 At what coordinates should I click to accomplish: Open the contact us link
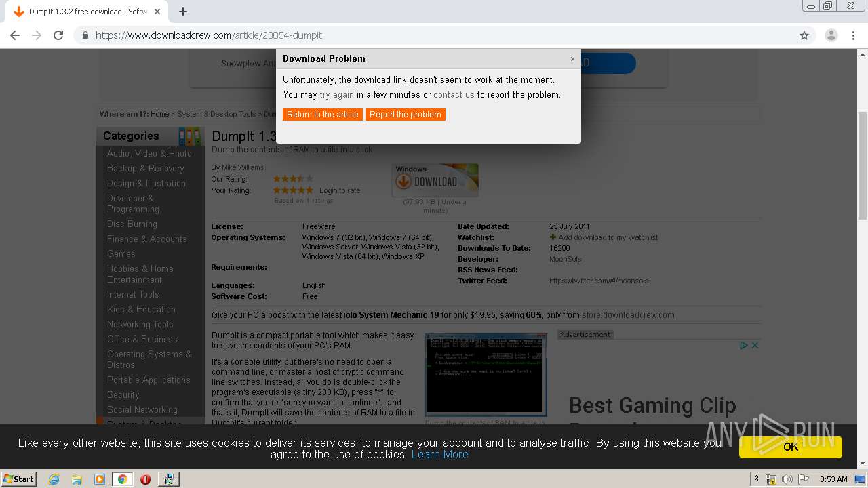454,95
